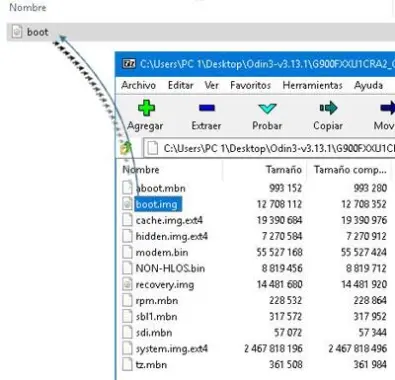Click the boot.img file icon
This screenshot has width=395, height=380.
pyautogui.click(x=127, y=204)
